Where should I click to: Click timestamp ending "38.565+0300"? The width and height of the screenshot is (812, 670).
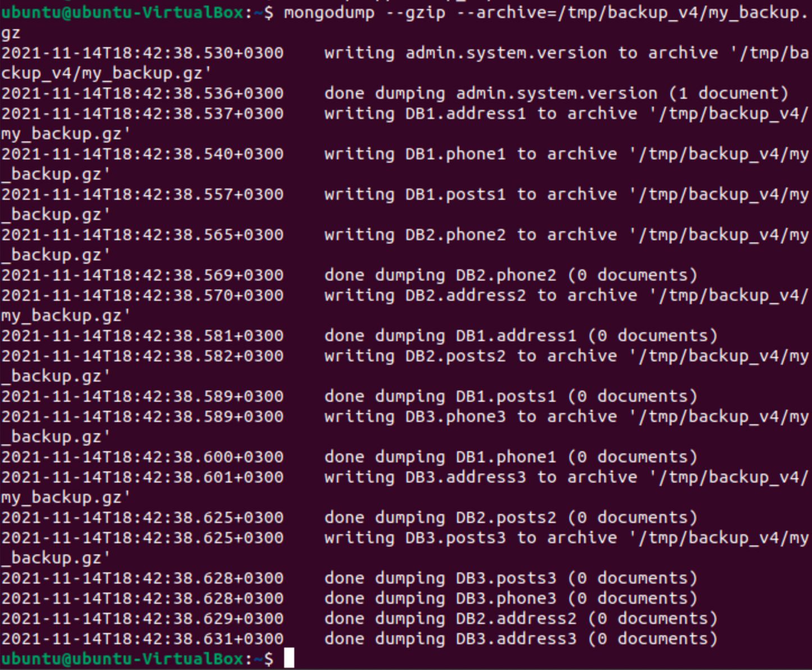(143, 235)
